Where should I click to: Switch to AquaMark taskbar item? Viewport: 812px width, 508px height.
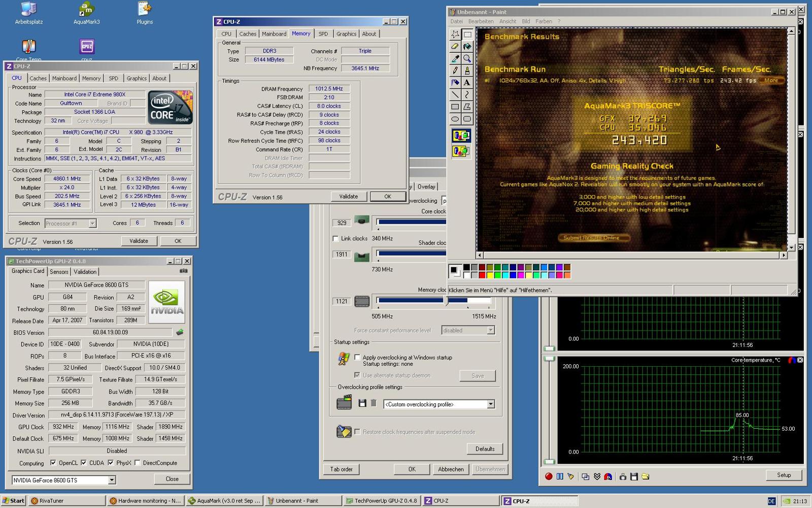pos(224,501)
